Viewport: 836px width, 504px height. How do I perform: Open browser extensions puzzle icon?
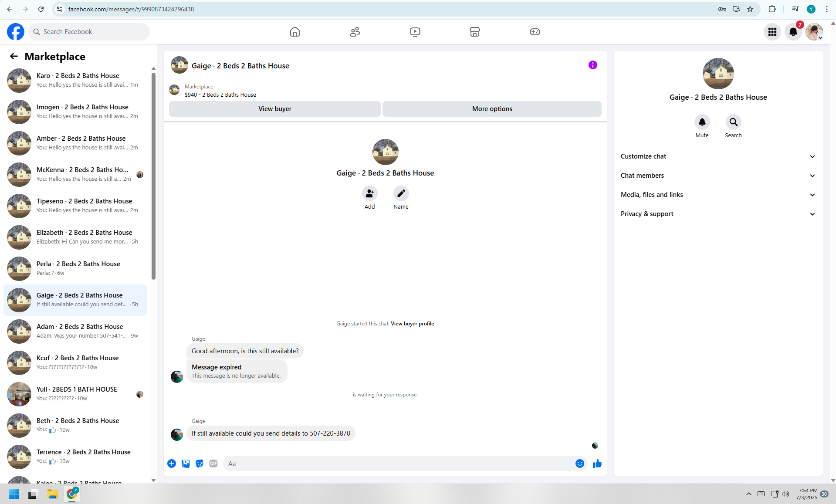click(x=772, y=9)
